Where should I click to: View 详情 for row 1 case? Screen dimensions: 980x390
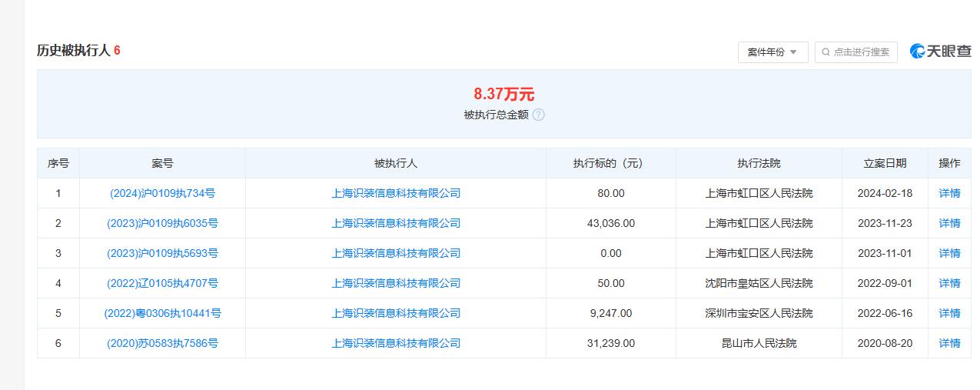(x=949, y=193)
